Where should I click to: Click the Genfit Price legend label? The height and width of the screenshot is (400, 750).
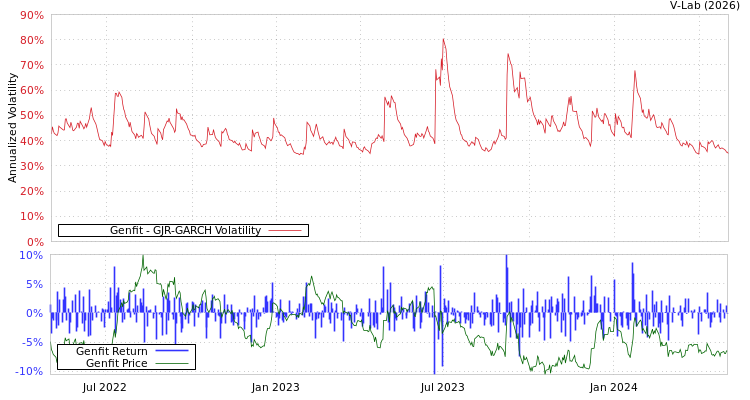click(116, 363)
